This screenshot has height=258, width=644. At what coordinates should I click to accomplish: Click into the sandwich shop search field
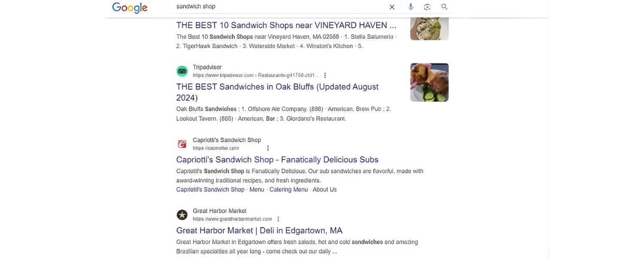279,7
